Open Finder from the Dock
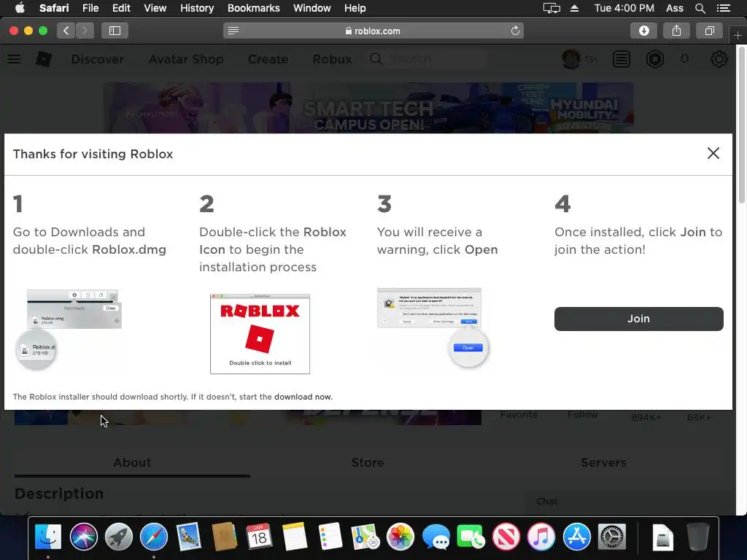The image size is (747, 560). pyautogui.click(x=48, y=537)
